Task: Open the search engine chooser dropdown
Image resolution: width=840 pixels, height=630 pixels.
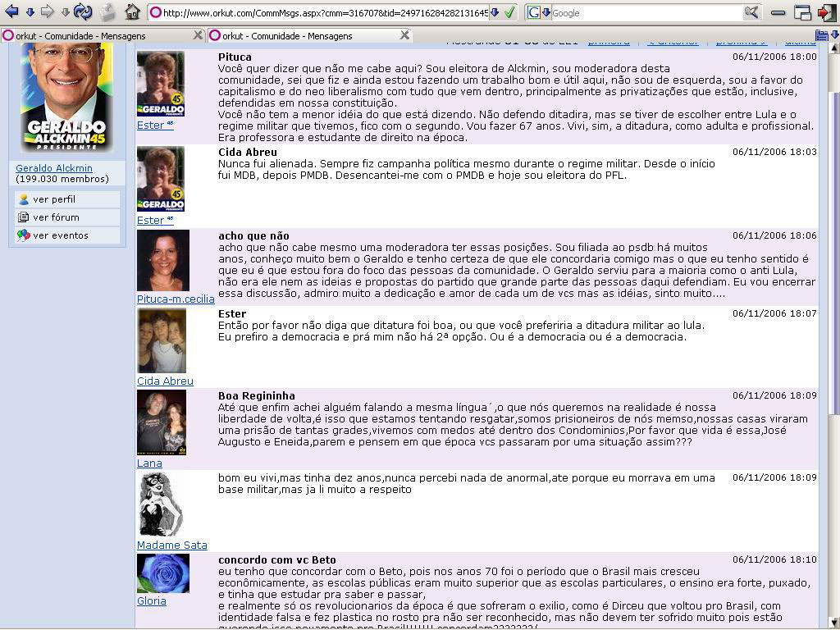Action: [546, 12]
